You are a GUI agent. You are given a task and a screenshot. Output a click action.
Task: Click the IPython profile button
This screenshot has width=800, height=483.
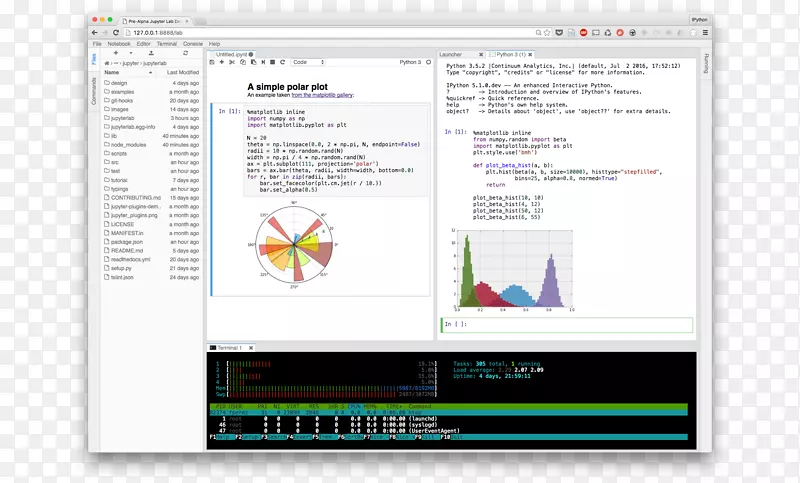(699, 19)
